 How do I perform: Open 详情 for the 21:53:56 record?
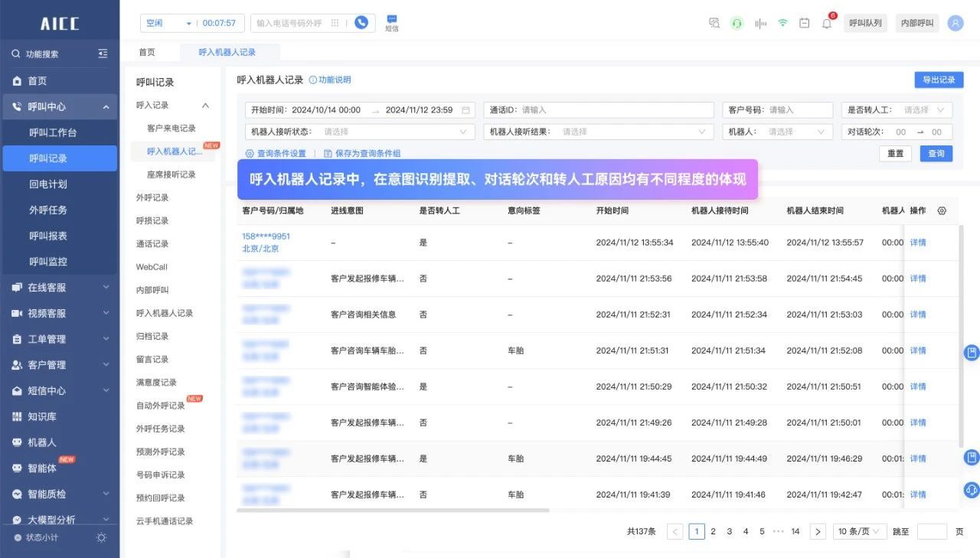[918, 279]
